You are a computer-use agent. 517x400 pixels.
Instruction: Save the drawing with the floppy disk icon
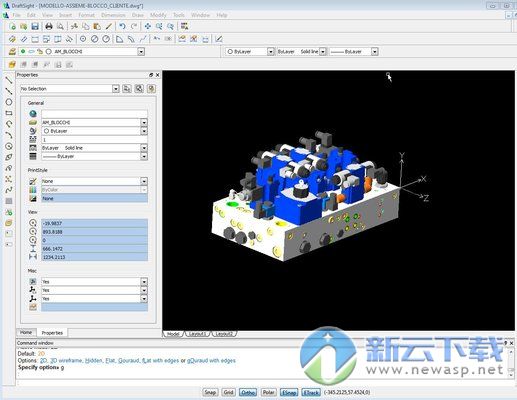(35, 26)
